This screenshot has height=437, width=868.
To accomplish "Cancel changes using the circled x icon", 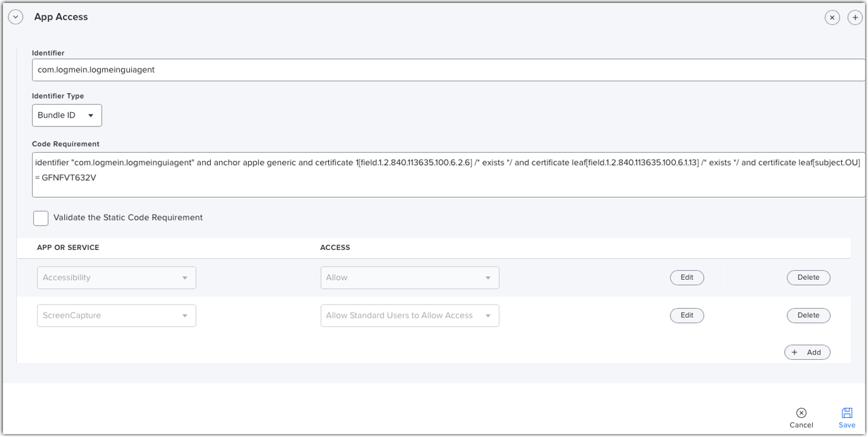I will tap(802, 412).
